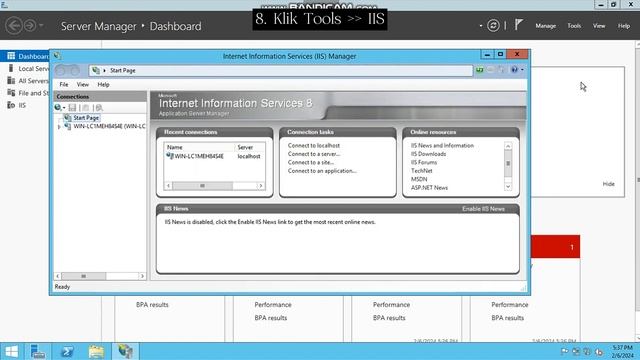Open the Tools menu in Server Manager
This screenshot has width=640, height=360.
pyautogui.click(x=574, y=26)
